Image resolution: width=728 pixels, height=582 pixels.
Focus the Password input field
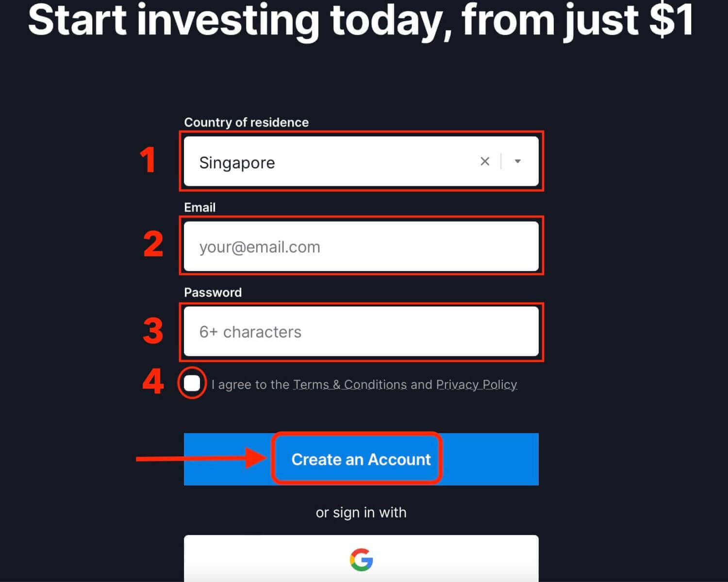pos(361,332)
